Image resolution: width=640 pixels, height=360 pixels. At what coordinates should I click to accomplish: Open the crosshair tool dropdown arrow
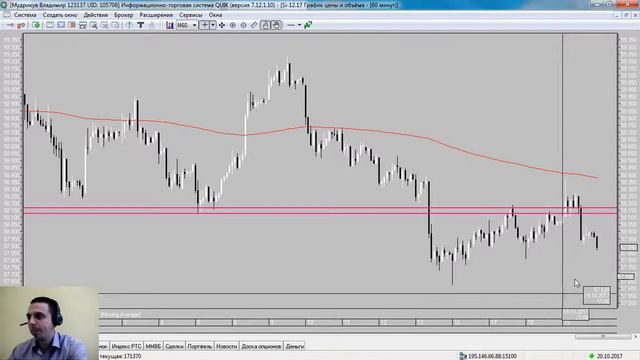coord(213,25)
